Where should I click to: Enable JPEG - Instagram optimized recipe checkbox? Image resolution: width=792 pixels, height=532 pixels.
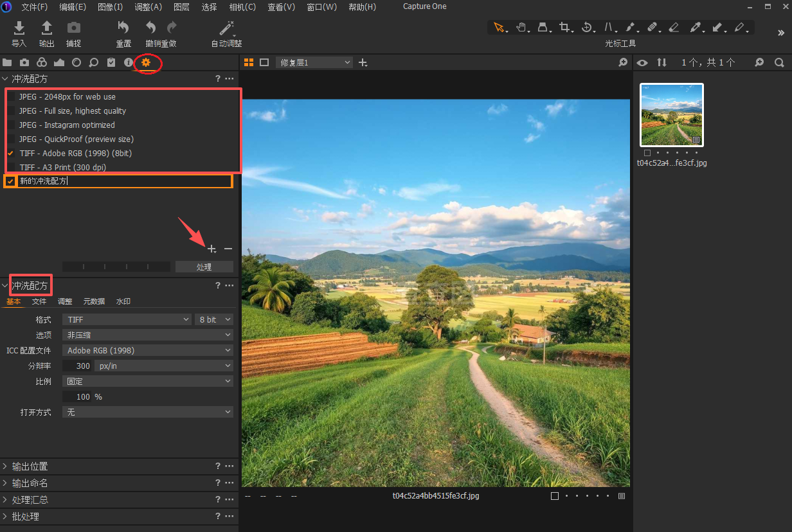[11, 125]
